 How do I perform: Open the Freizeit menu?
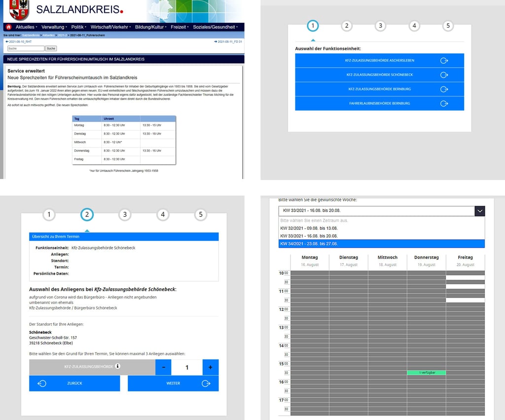click(x=180, y=27)
